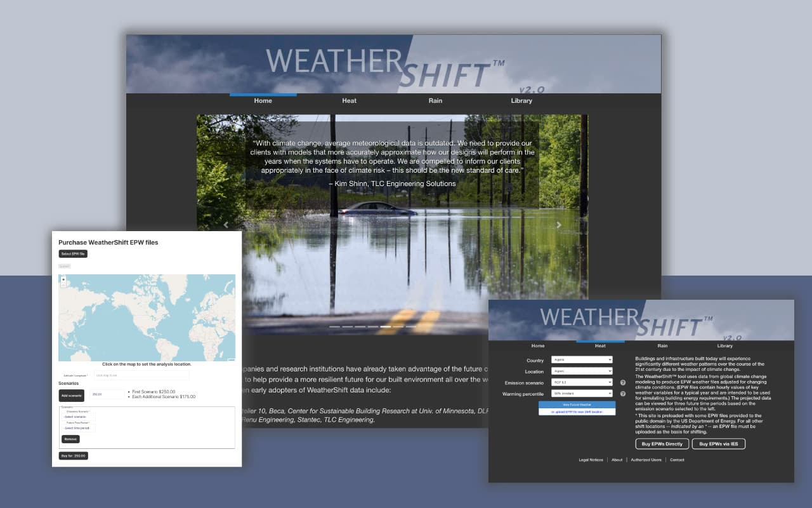812x508 pixels.
Task: Open the Country dropdown showing Algeria
Action: tap(581, 359)
